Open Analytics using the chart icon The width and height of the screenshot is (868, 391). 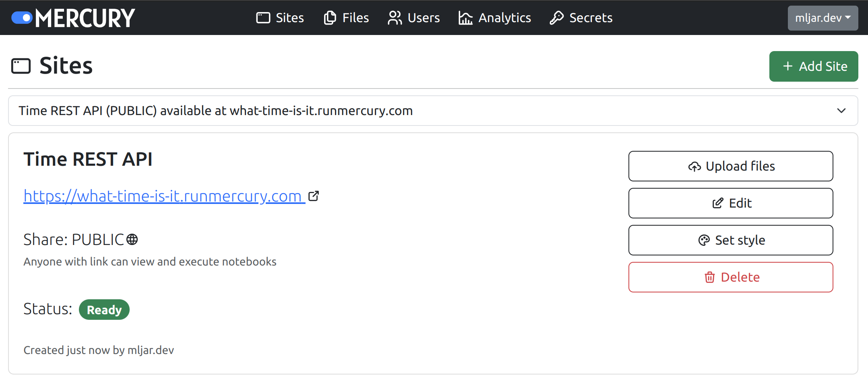(465, 18)
